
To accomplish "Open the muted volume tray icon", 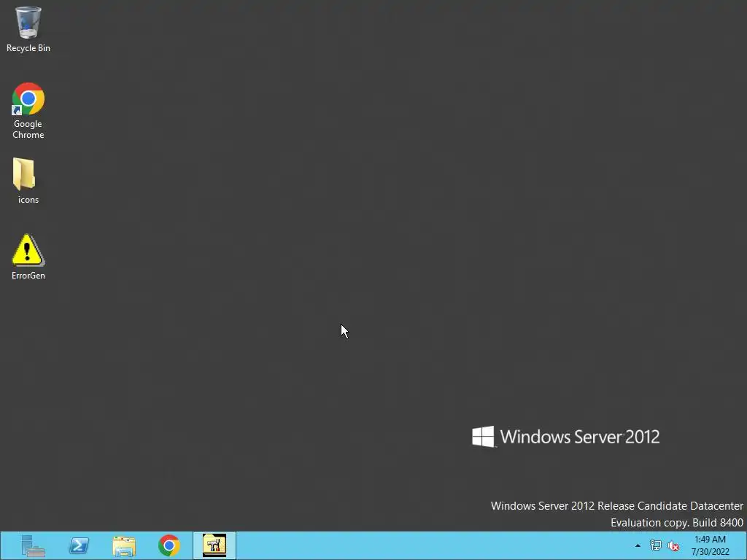I will tap(673, 545).
